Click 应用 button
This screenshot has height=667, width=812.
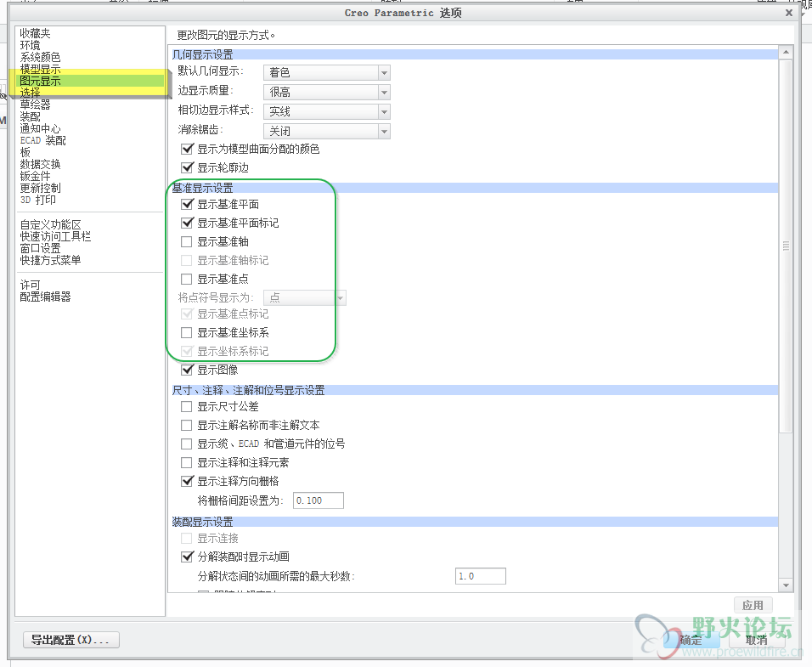pos(753,605)
